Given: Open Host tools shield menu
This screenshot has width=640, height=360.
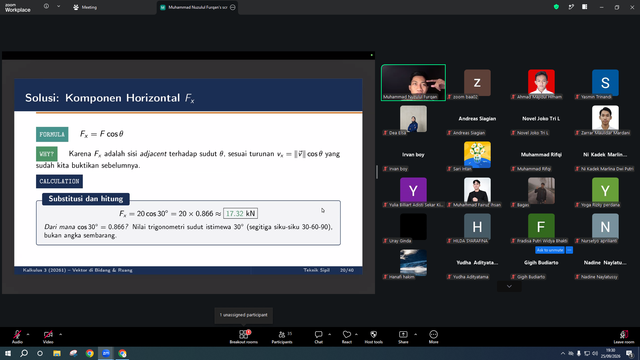Looking at the screenshot, I should pos(373,337).
